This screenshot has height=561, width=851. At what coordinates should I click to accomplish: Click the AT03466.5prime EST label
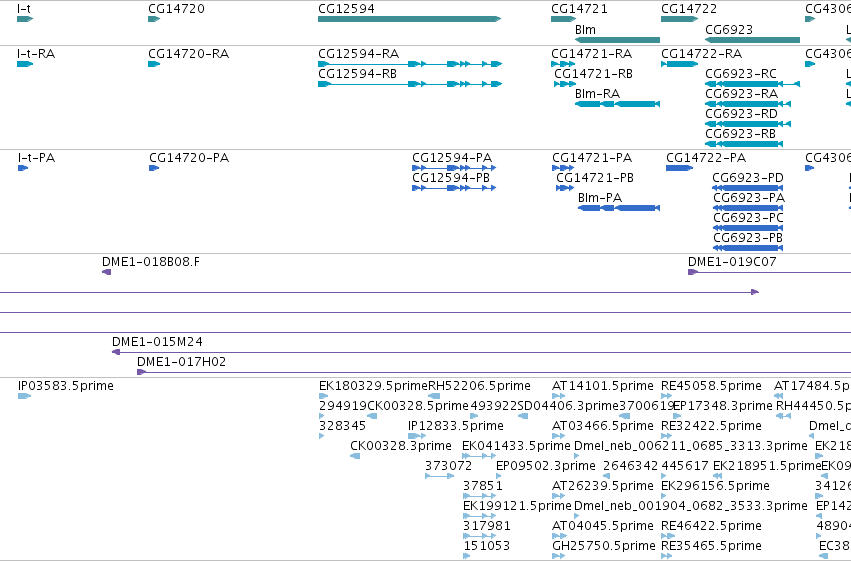[x=604, y=426]
